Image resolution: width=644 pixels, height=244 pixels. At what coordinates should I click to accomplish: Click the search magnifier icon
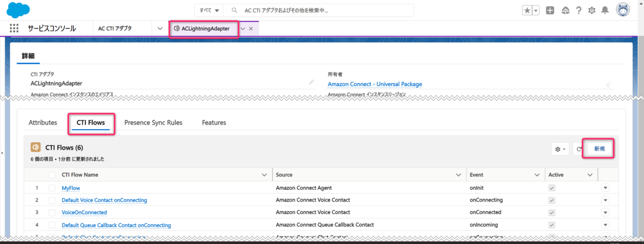[234, 10]
